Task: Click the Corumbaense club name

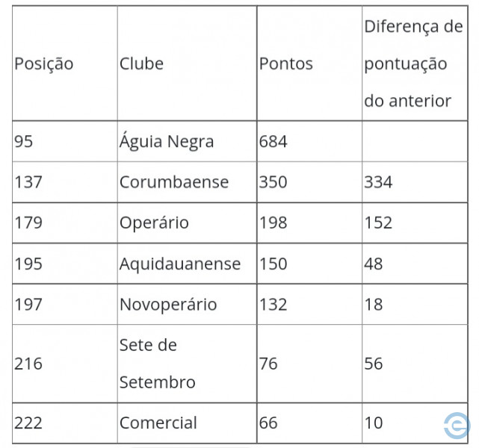Action: 174,182
